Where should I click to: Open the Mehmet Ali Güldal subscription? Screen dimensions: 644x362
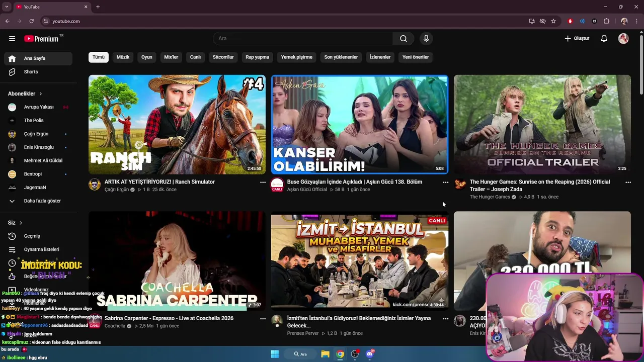(x=38, y=161)
